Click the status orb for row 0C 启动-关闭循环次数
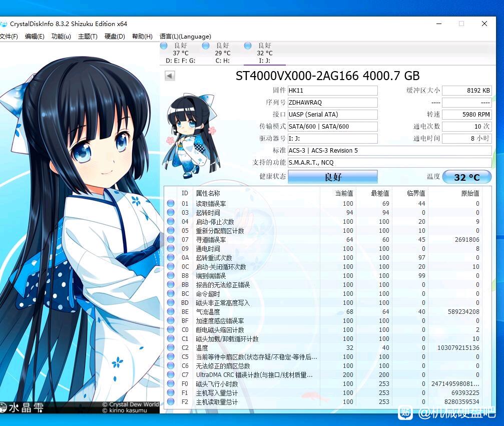This screenshot has height=426, width=504. (x=171, y=266)
